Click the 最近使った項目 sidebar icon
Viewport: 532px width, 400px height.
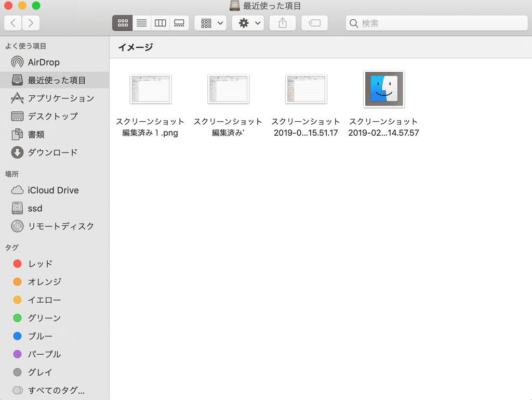17,80
